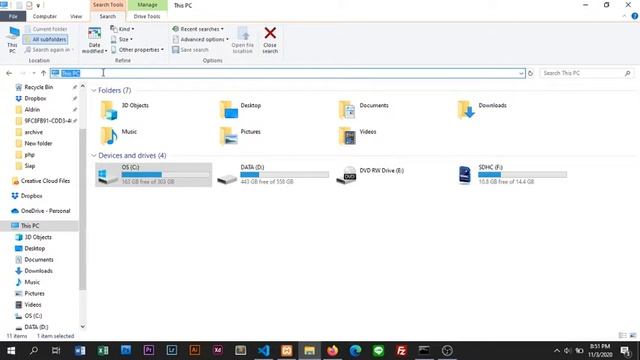Click the Back arrow navigation icon

(x=9, y=73)
